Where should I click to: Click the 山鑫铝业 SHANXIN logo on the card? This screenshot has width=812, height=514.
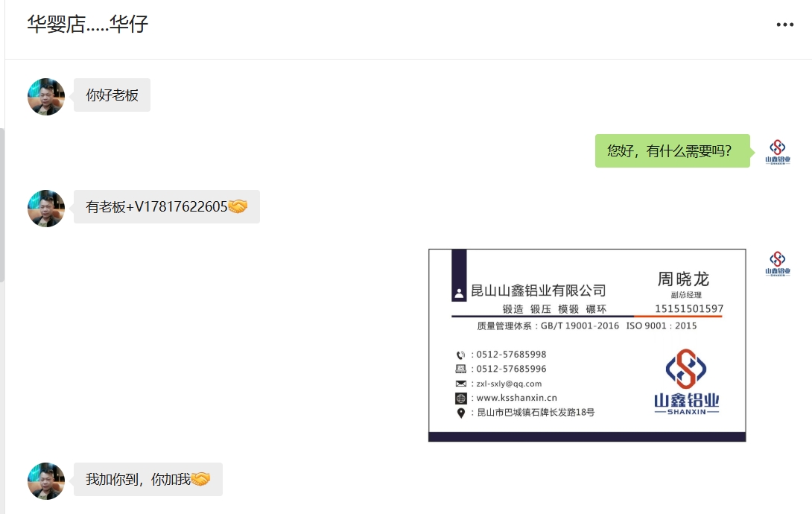click(x=686, y=382)
